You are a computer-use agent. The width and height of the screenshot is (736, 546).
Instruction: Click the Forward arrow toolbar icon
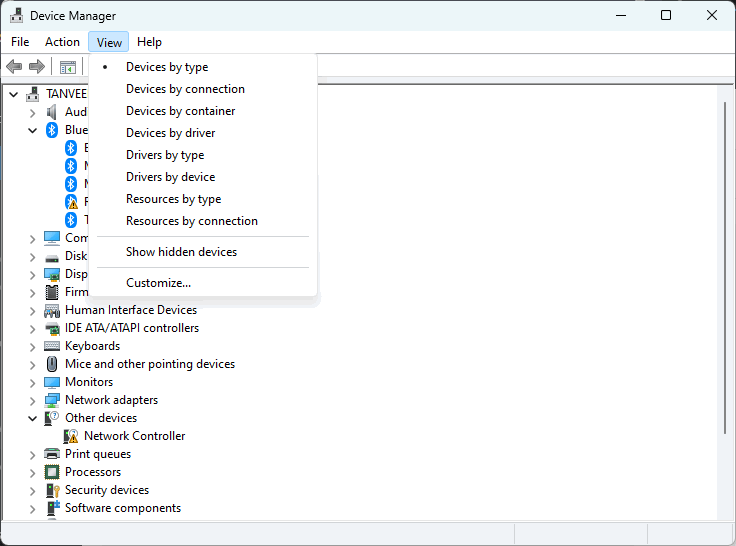(37, 67)
